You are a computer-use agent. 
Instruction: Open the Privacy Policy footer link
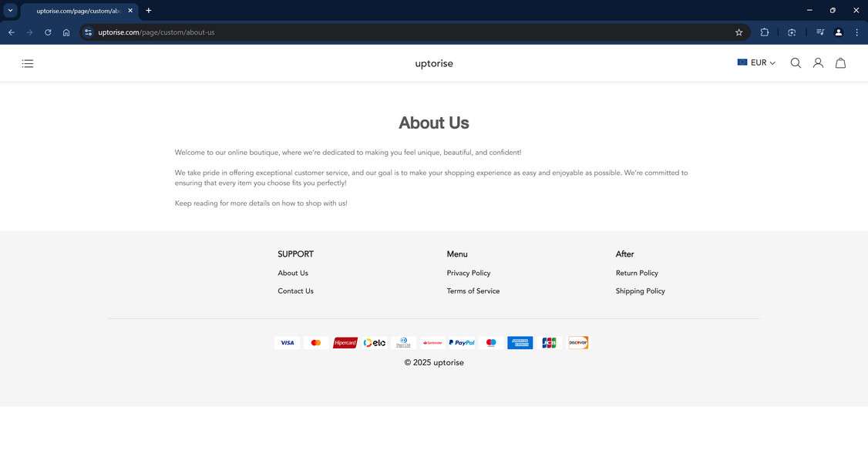pos(469,273)
